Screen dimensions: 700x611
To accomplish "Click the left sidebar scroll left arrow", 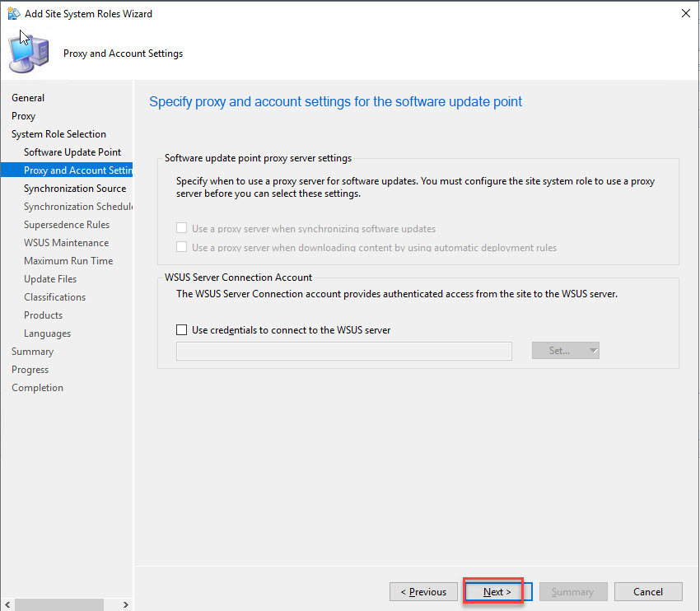I will coord(7,604).
